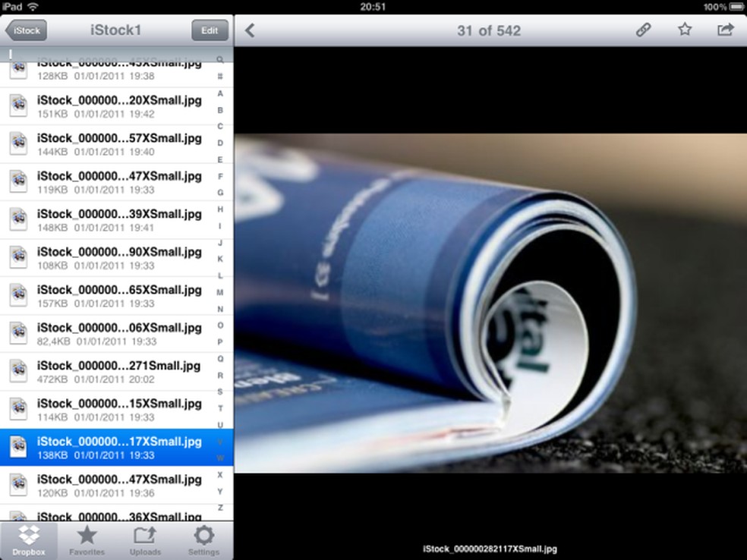Screen dimensions: 747x560
Task: Tap the search magnifier in the index
Action: click(x=220, y=60)
